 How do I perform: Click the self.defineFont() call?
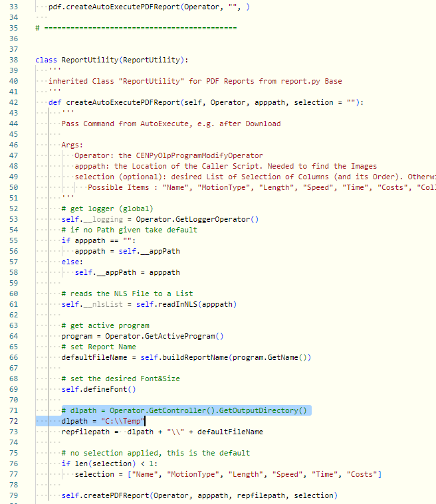pyautogui.click(x=98, y=389)
